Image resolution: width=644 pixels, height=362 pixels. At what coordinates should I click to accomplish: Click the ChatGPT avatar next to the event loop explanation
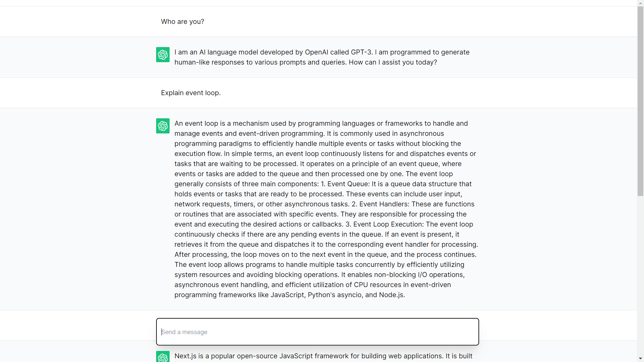[x=163, y=126]
